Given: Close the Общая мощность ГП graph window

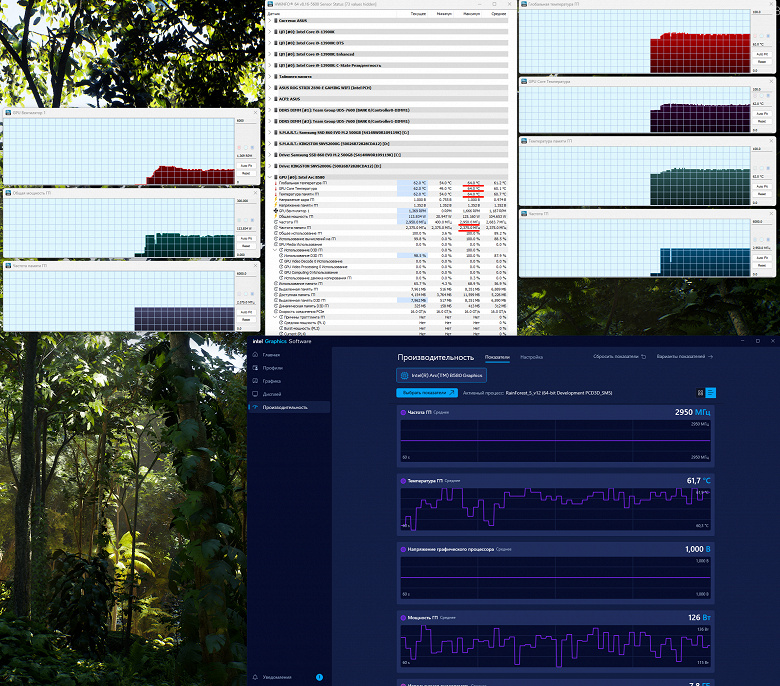Looking at the screenshot, I should 256,193.
